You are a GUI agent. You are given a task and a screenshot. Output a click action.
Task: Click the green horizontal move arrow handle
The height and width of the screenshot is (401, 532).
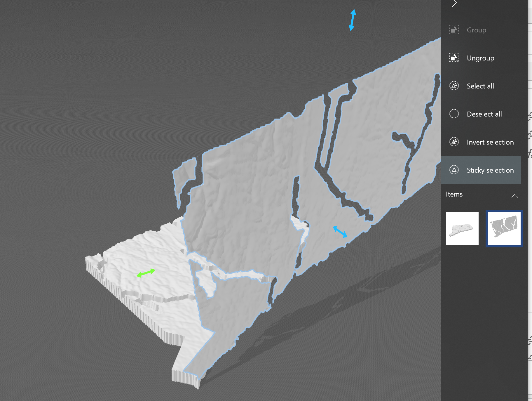[x=146, y=273]
